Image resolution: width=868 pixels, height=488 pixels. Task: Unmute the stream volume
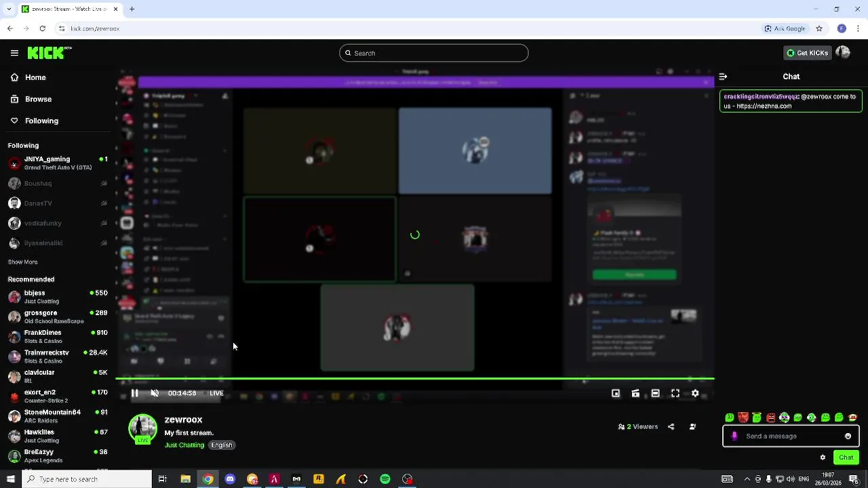(x=155, y=393)
